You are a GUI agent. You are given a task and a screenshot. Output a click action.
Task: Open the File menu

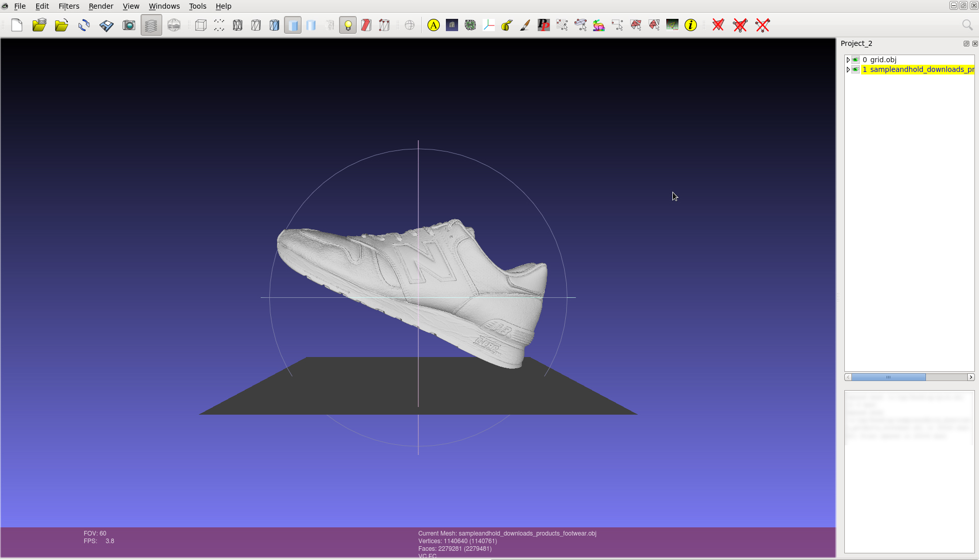coord(20,6)
